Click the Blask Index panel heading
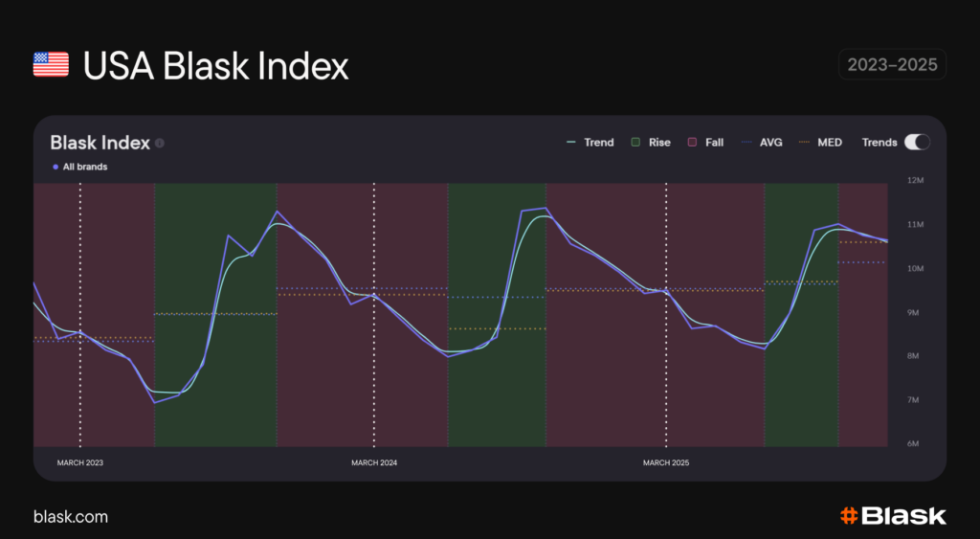980x539 pixels. [x=100, y=143]
